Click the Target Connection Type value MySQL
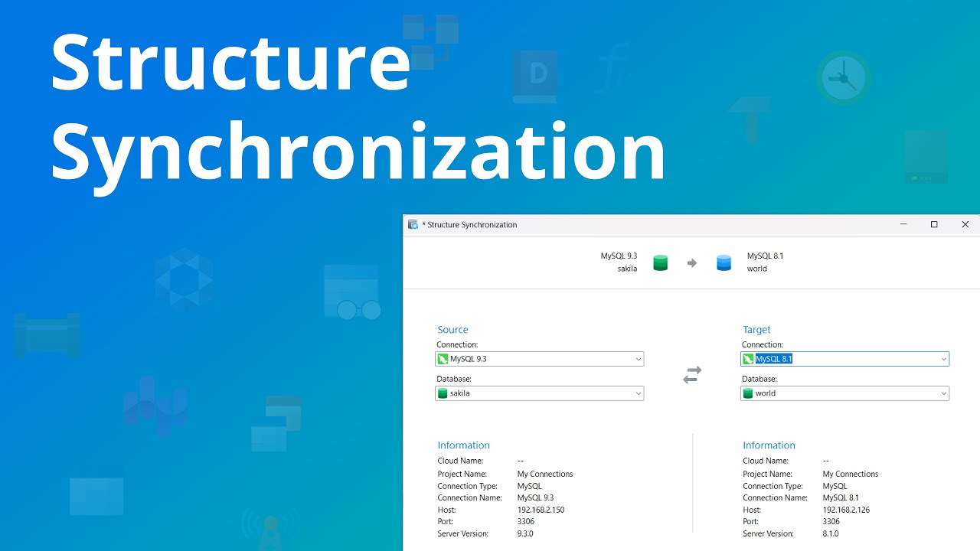980x551 pixels. click(835, 486)
